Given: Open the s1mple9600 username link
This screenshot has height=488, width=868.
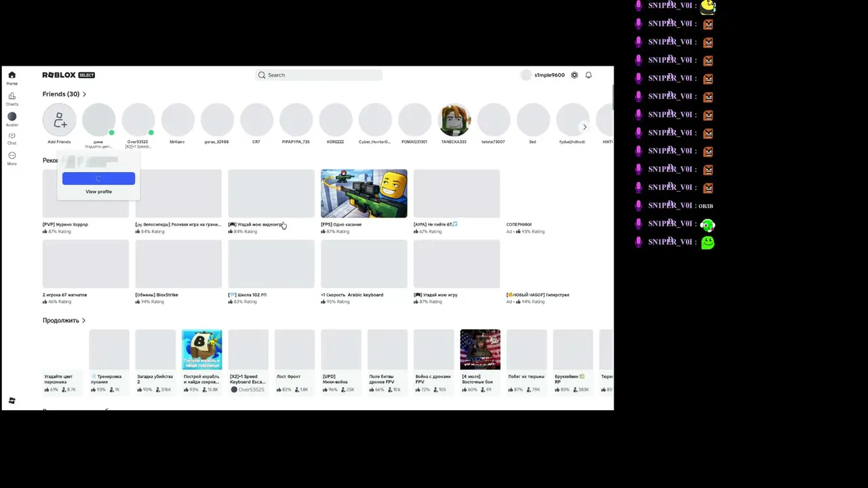Looking at the screenshot, I should pyautogui.click(x=549, y=75).
